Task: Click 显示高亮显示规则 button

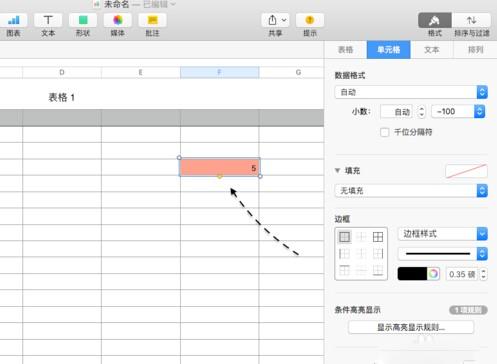Action: (411, 327)
